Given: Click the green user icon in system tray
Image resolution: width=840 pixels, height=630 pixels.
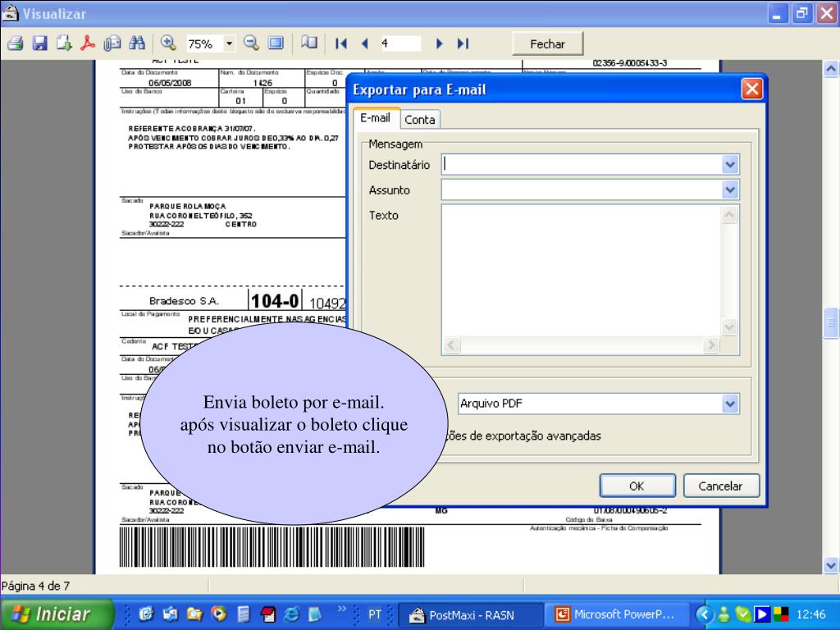Looking at the screenshot, I should point(724,614).
